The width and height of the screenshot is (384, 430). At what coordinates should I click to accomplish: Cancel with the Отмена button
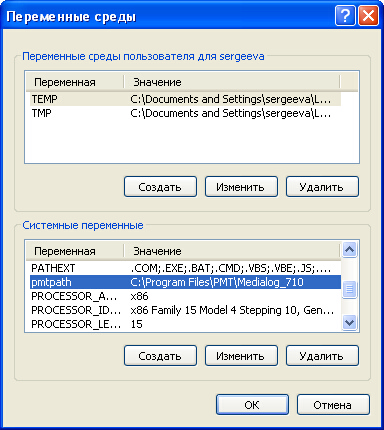click(333, 405)
